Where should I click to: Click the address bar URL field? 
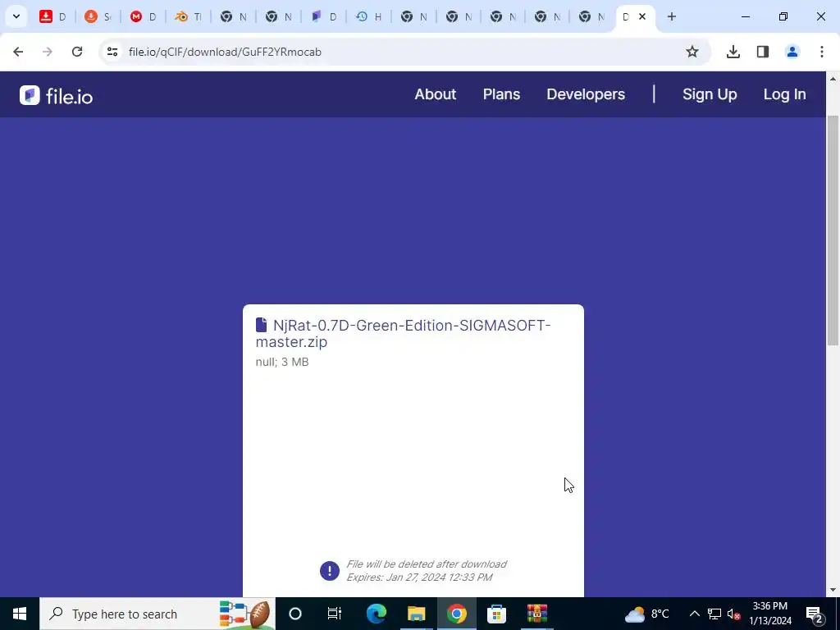click(x=404, y=52)
